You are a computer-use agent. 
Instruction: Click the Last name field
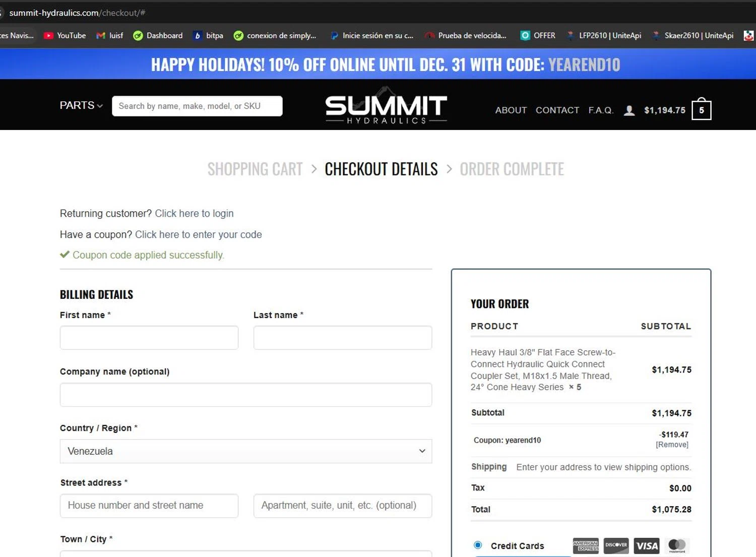pos(343,338)
